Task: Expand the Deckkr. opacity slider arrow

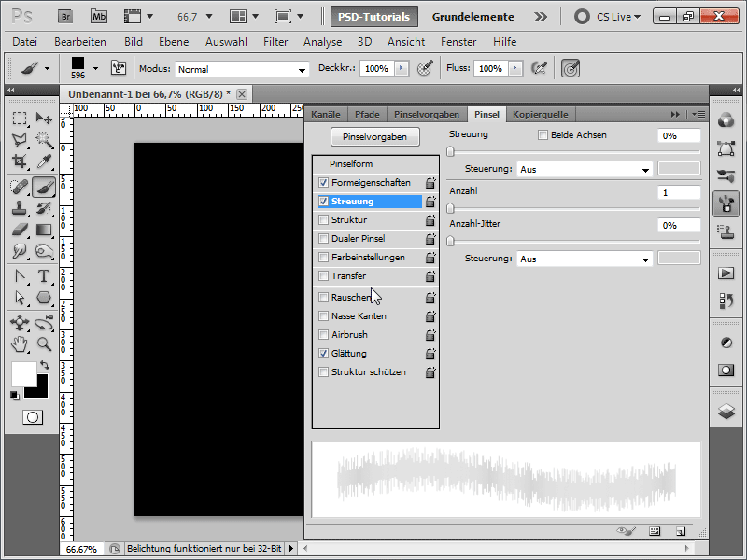Action: pos(402,68)
